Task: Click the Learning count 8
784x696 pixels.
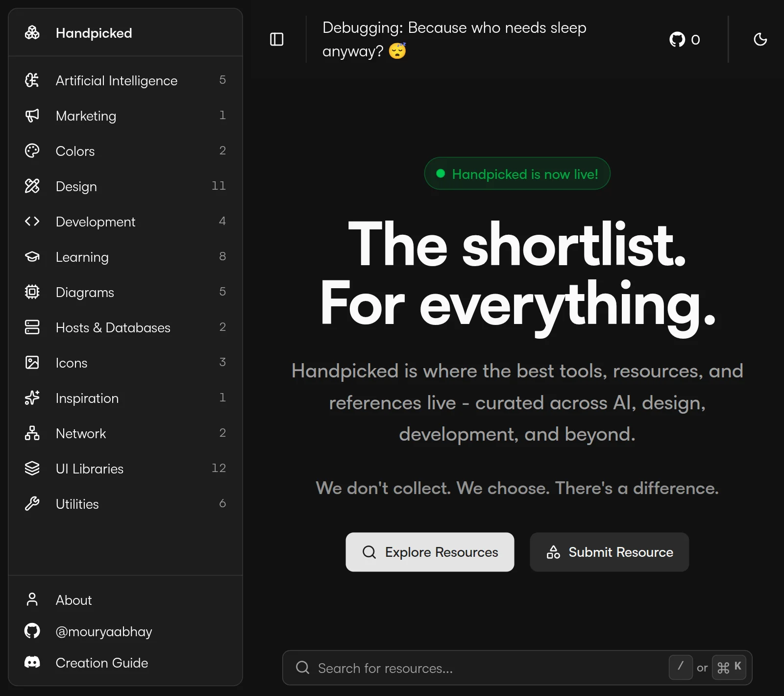Action: click(222, 256)
